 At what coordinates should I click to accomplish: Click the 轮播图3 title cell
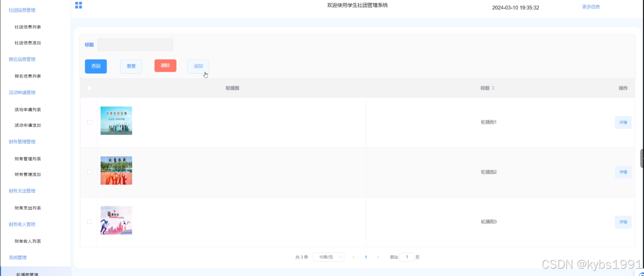[488, 222]
